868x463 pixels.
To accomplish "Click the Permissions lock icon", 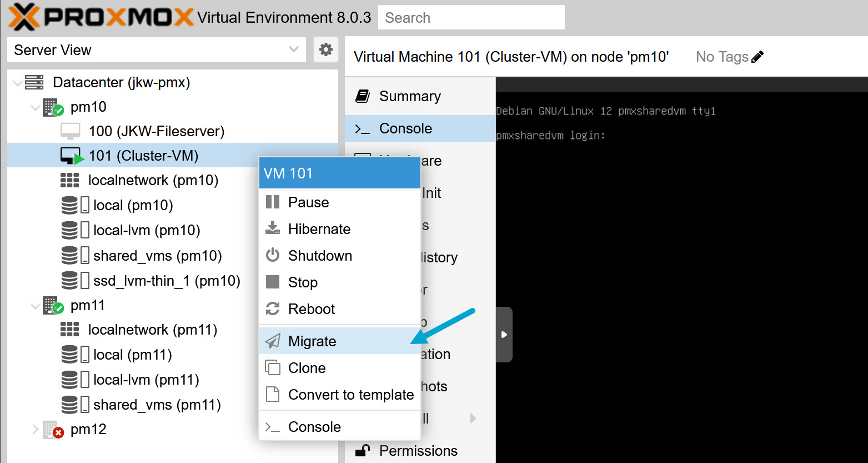I will (362, 451).
